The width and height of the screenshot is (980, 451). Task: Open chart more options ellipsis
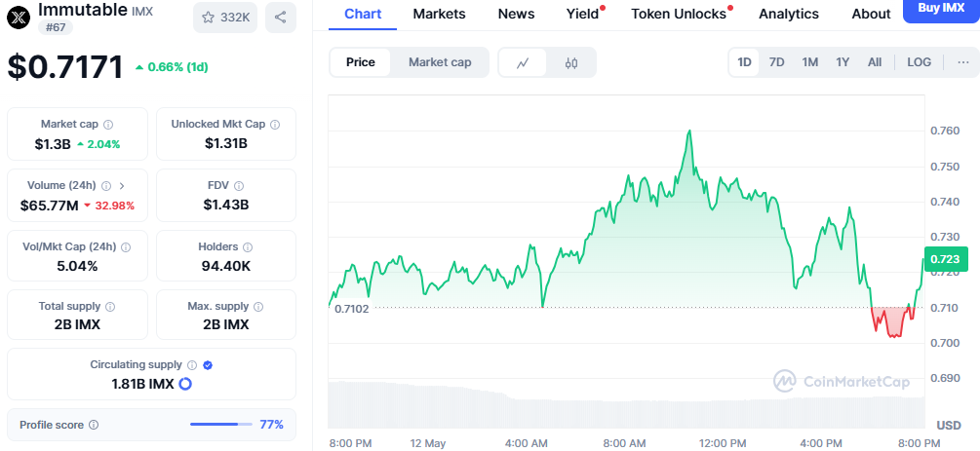[963, 61]
